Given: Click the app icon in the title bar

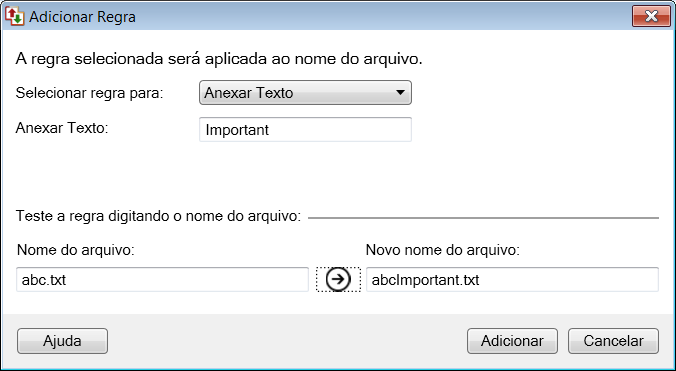Looking at the screenshot, I should pyautogui.click(x=14, y=16).
